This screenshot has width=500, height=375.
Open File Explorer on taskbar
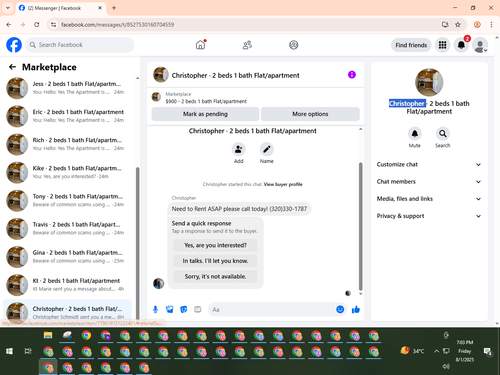tap(48, 335)
